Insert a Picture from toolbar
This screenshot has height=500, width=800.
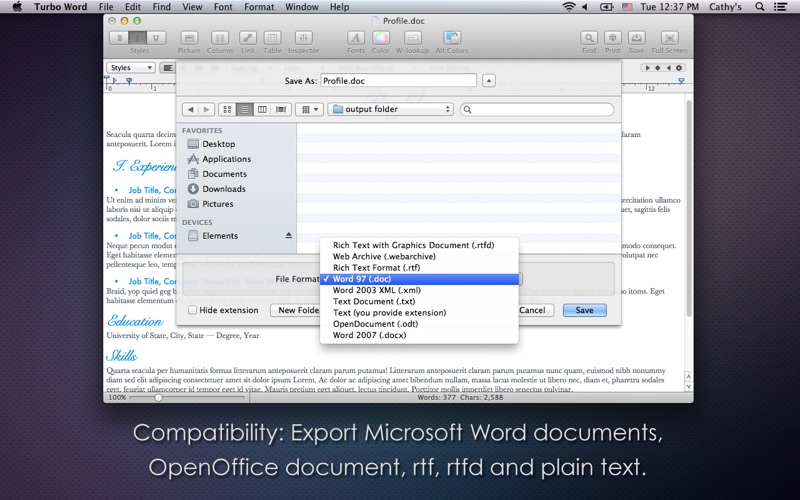click(189, 38)
